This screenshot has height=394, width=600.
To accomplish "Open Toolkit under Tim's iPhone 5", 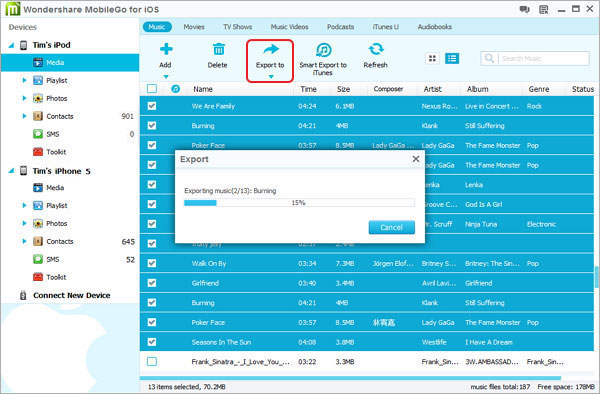I will pos(56,277).
